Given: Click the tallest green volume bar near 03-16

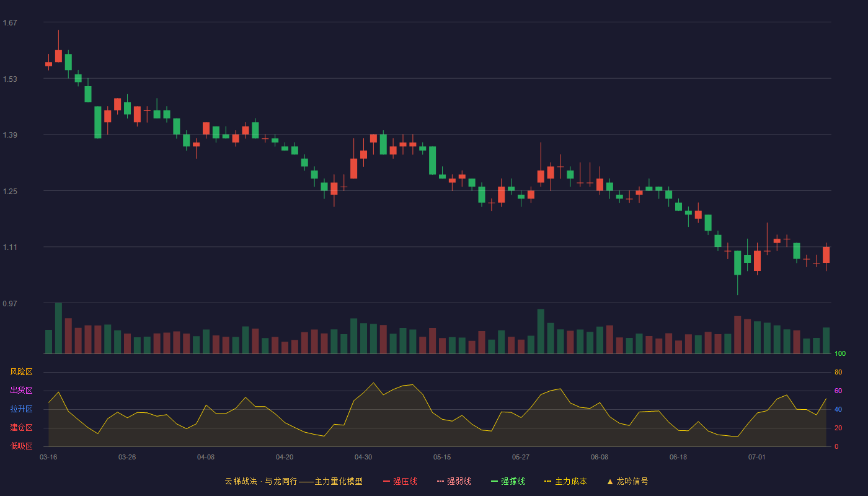Looking at the screenshot, I should (58, 328).
